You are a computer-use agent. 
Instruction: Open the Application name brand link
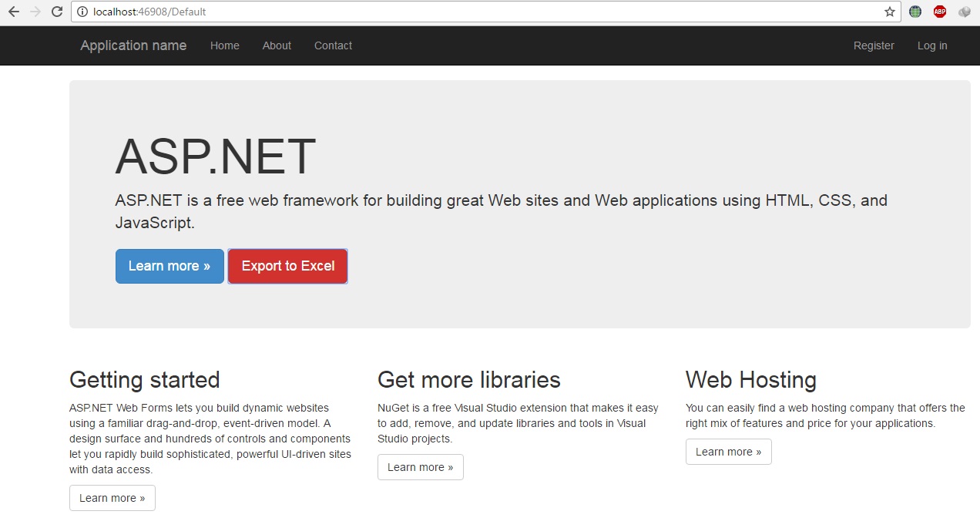pyautogui.click(x=133, y=45)
